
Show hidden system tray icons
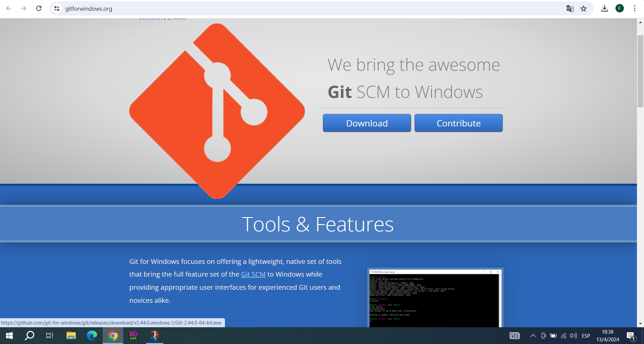click(x=533, y=336)
